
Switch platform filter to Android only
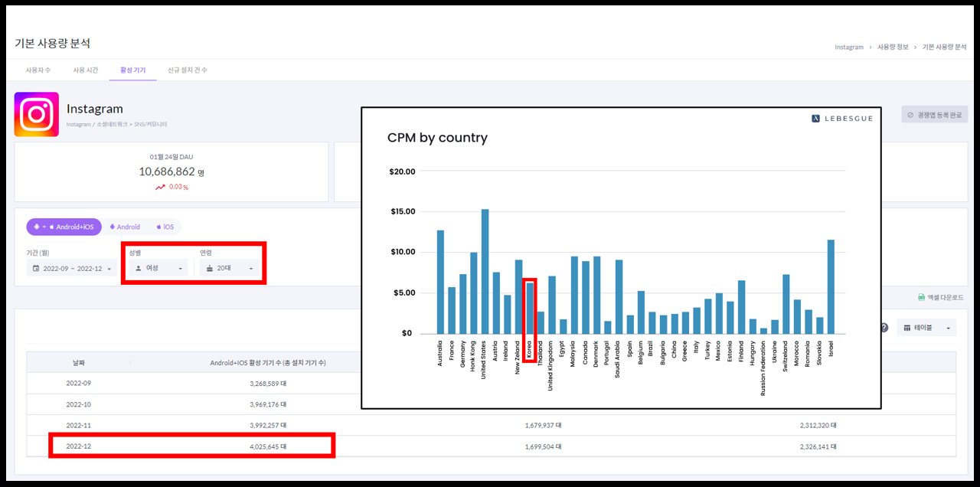[125, 227]
